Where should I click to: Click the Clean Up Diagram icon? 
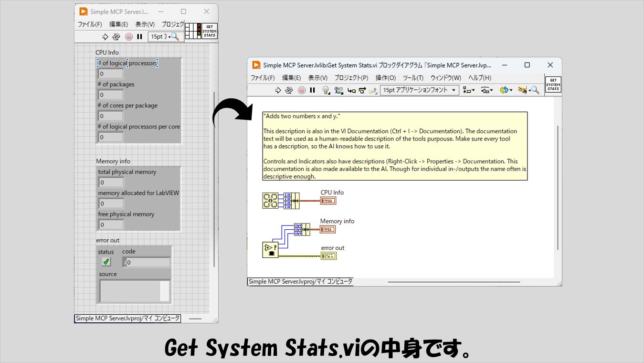point(523,90)
